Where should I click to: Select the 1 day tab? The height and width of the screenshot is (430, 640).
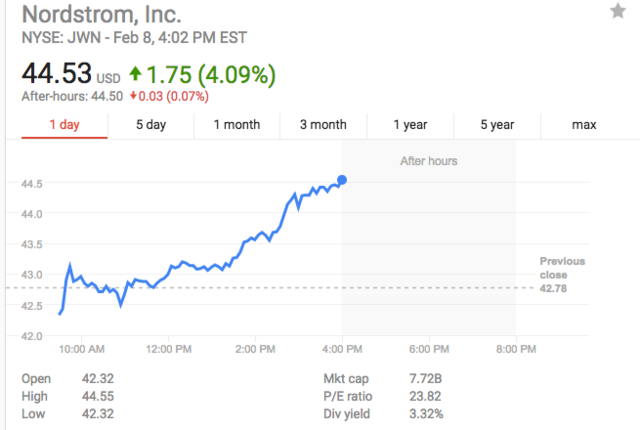[64, 125]
